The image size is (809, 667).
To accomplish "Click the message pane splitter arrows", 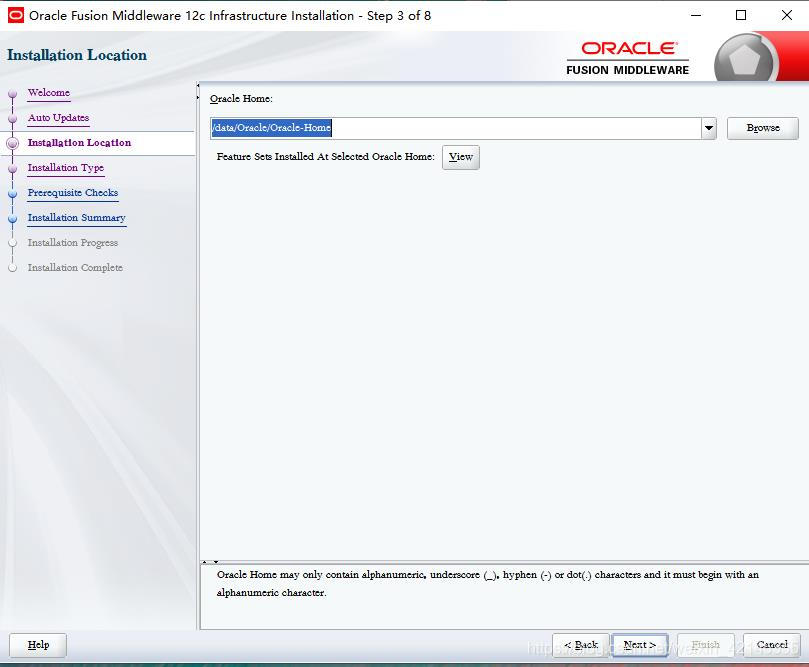I will click(x=210, y=562).
